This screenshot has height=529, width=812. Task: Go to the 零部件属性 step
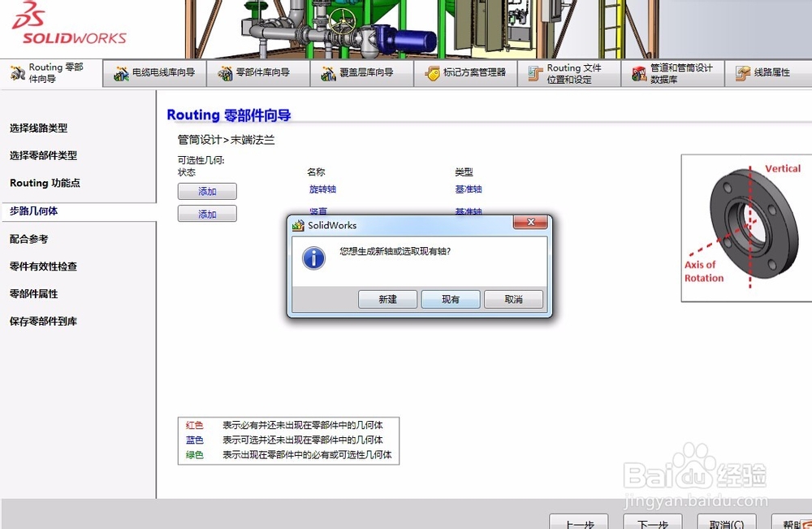[33, 294]
